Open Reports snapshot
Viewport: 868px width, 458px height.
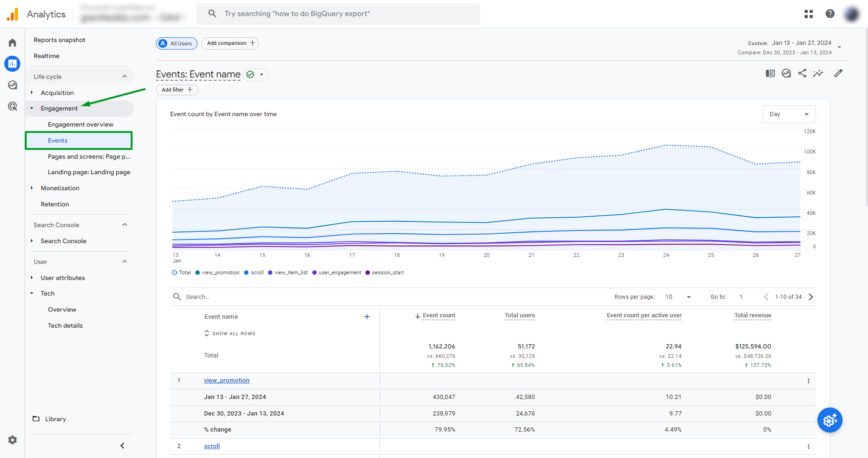[x=60, y=40]
